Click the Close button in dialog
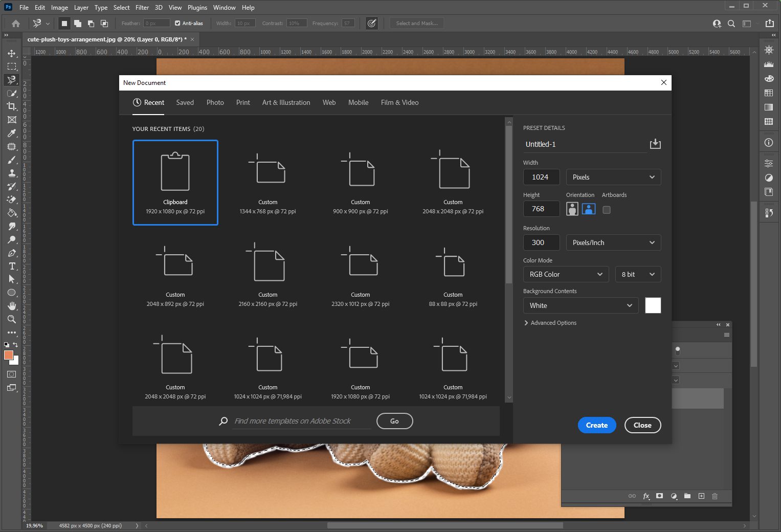 tap(643, 425)
